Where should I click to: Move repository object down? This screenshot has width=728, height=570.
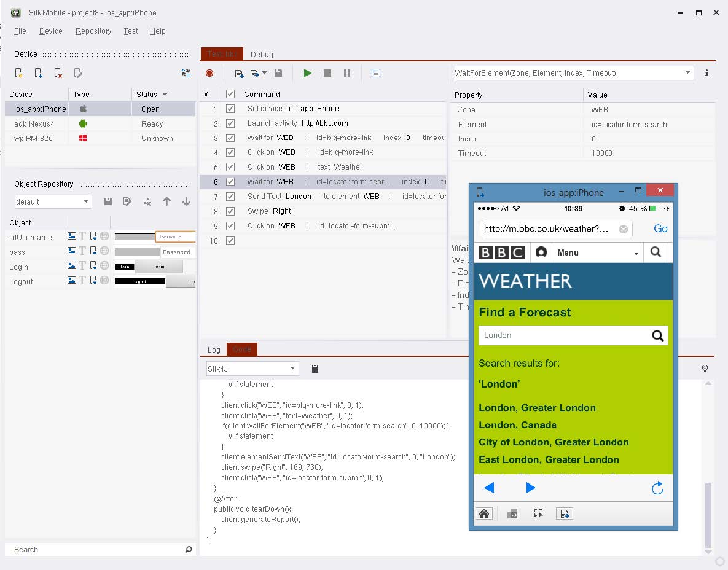[186, 201]
